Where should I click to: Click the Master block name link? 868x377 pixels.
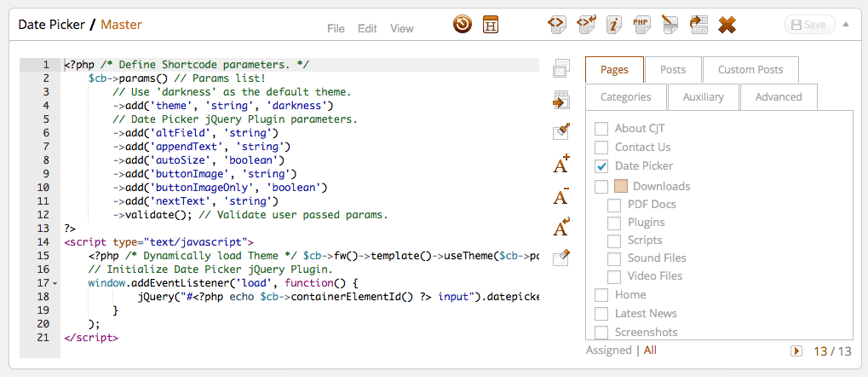121,25
